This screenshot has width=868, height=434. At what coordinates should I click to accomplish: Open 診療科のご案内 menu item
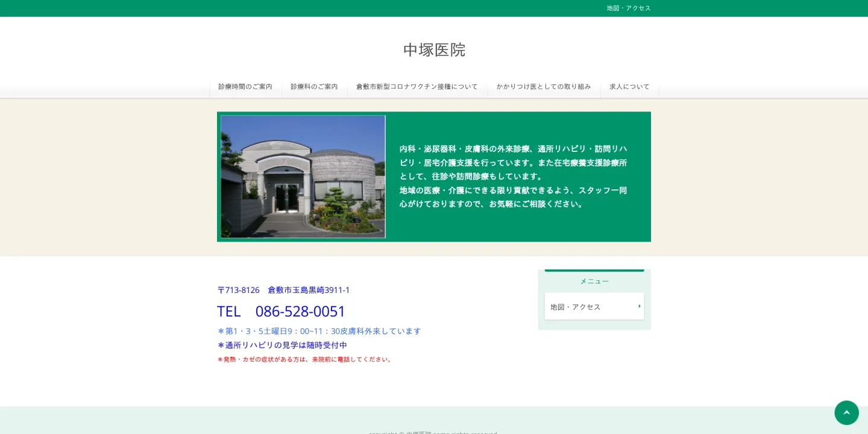point(314,87)
